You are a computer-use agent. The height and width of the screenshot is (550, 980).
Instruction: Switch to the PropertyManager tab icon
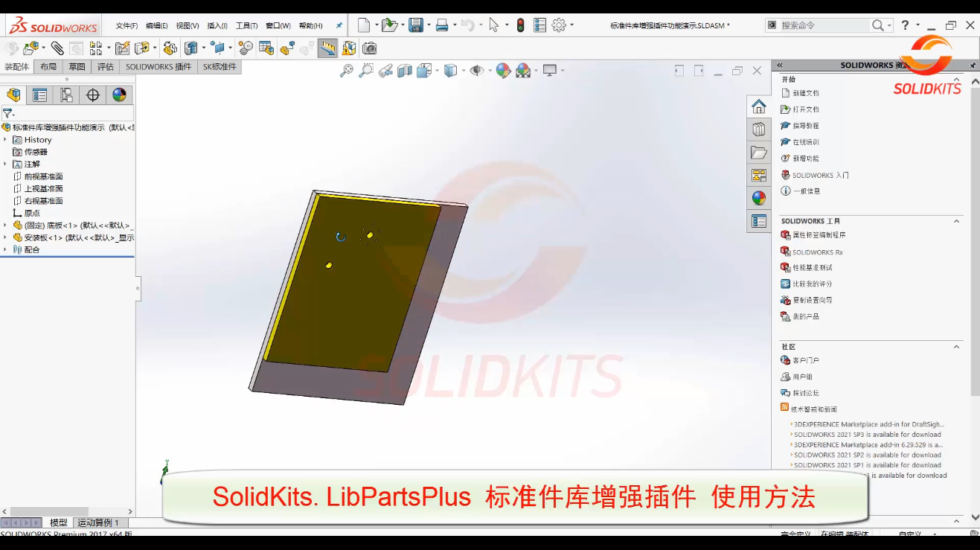(40, 95)
